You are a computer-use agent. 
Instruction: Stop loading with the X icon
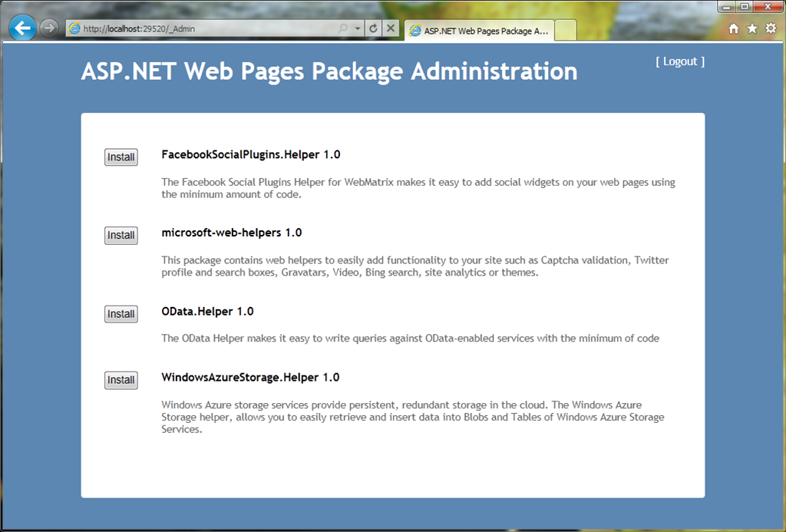coord(391,28)
